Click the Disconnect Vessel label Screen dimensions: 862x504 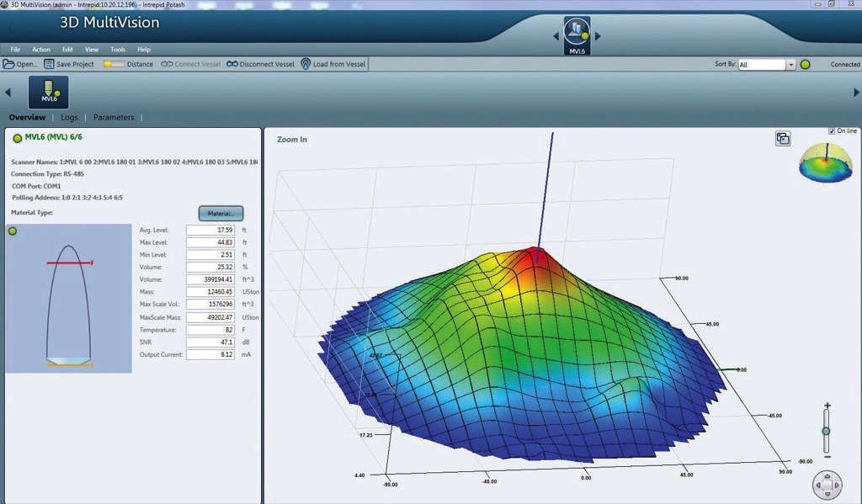[267, 64]
